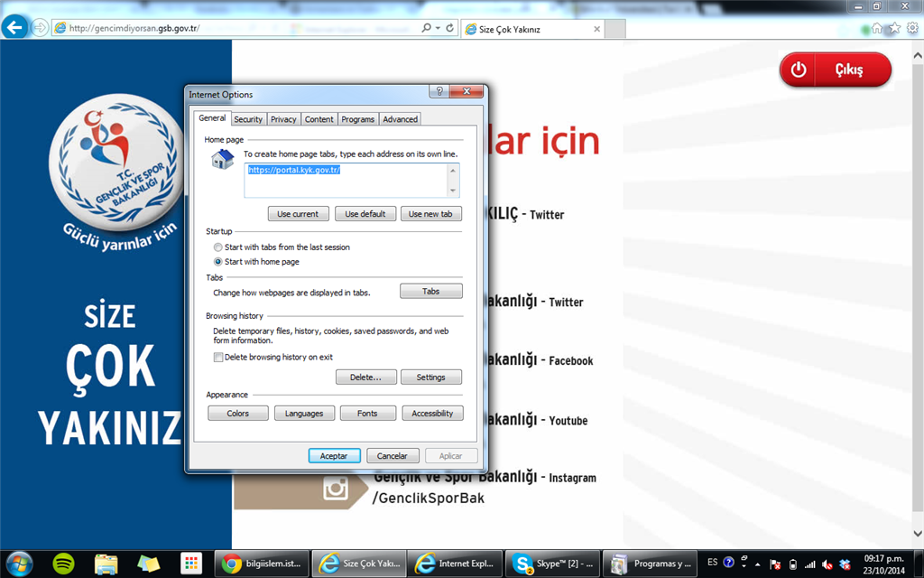Click the home page box scroll up arrow
Screen dimensions: 924x578
453,171
